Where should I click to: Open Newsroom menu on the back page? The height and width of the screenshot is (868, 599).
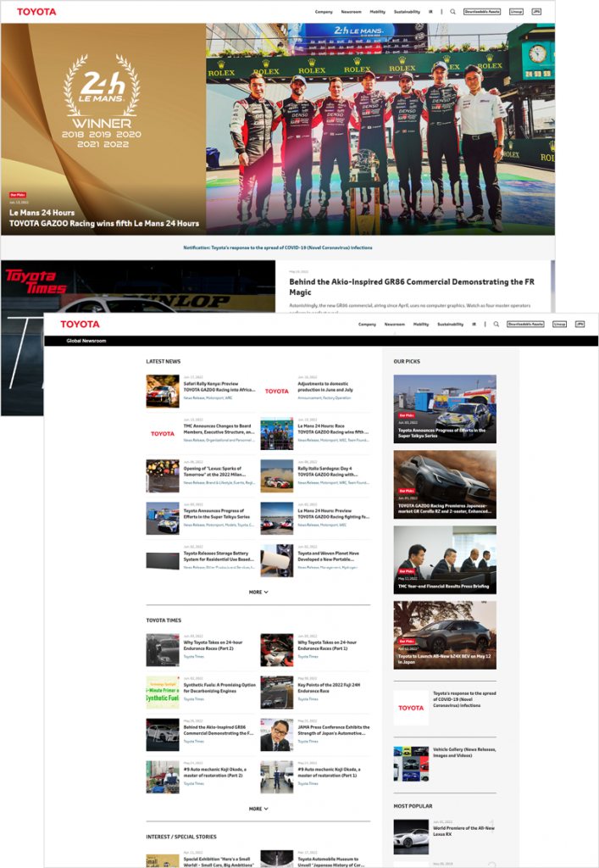click(352, 12)
